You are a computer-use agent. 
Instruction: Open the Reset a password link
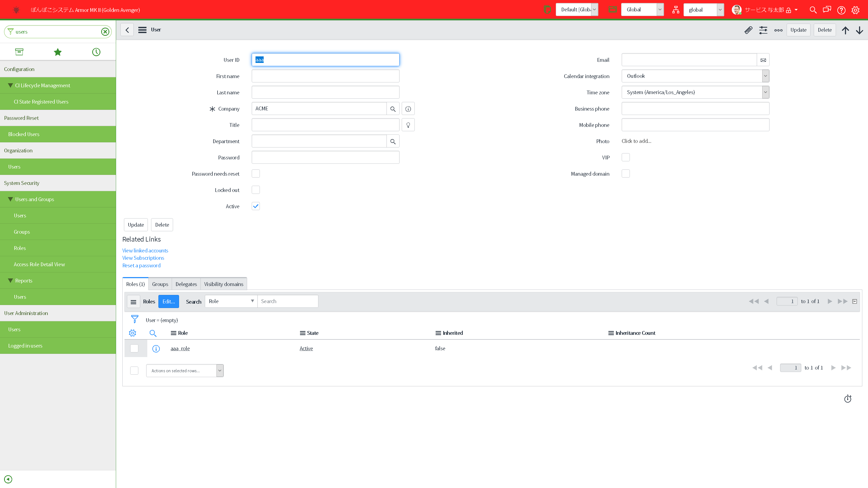point(142,265)
